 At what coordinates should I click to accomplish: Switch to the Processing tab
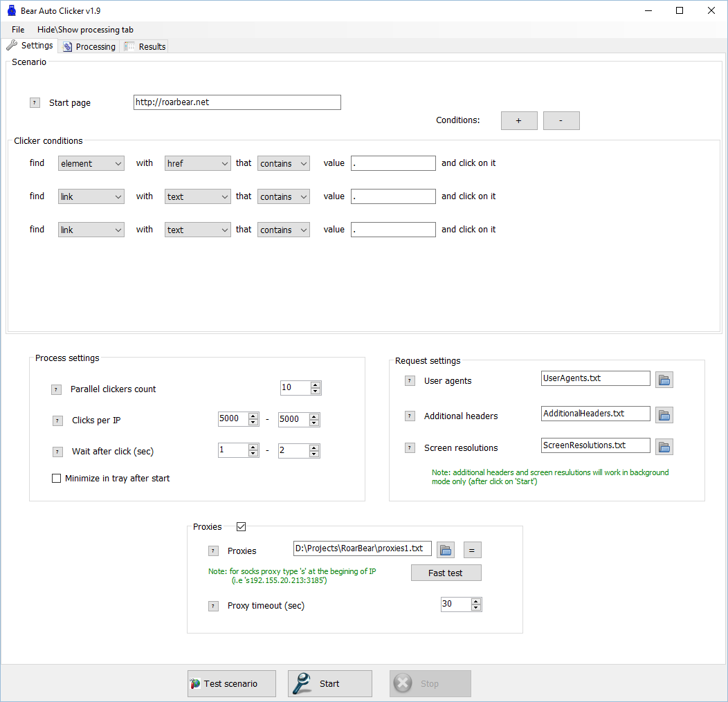(x=89, y=47)
